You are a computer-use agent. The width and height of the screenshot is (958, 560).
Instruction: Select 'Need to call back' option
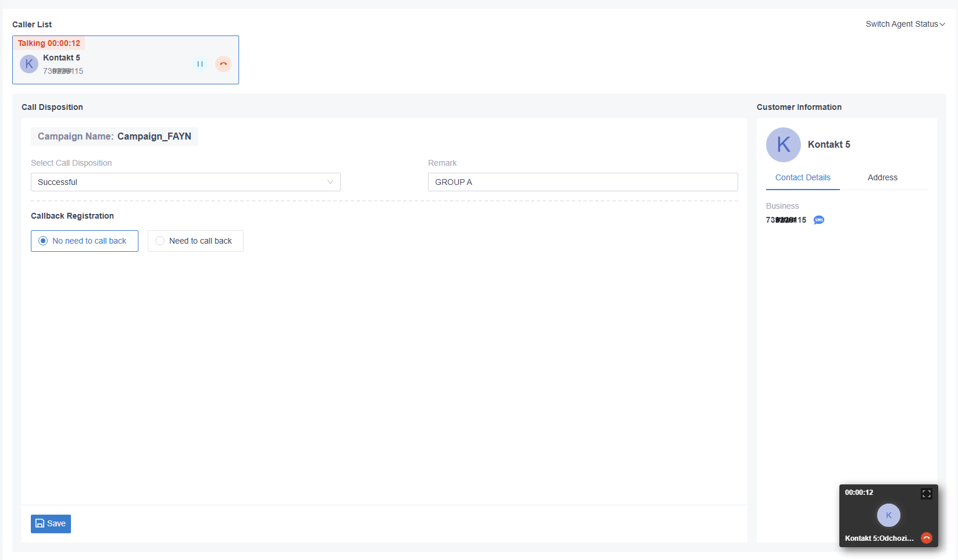pos(195,241)
